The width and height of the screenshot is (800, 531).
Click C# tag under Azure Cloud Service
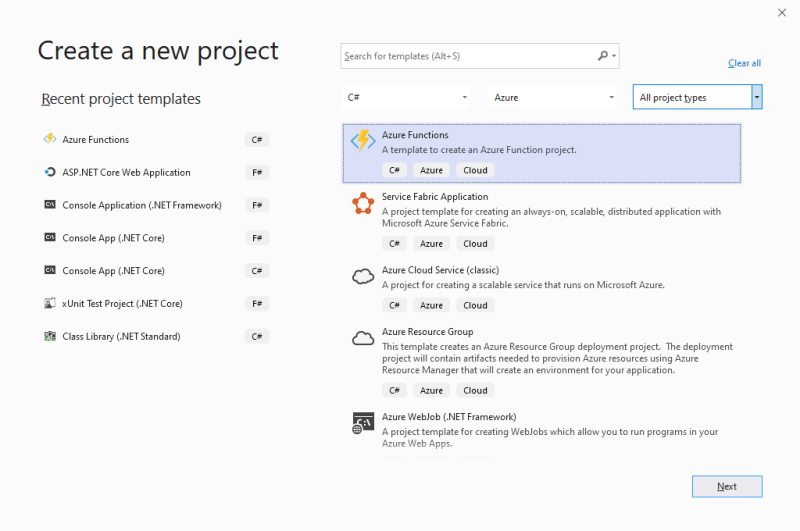(x=394, y=305)
